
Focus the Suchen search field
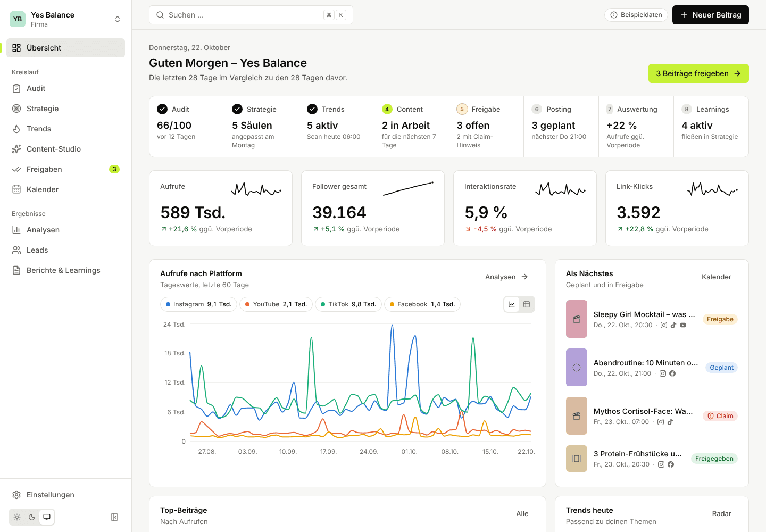click(x=251, y=15)
